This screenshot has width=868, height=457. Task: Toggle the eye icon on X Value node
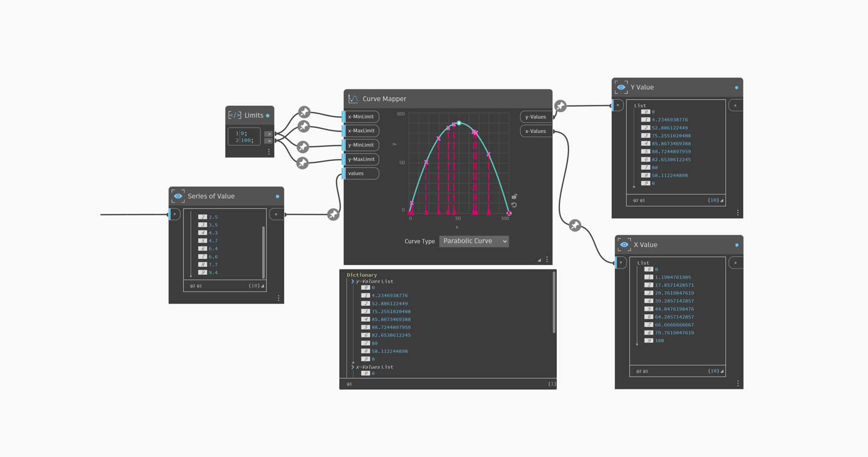(624, 245)
